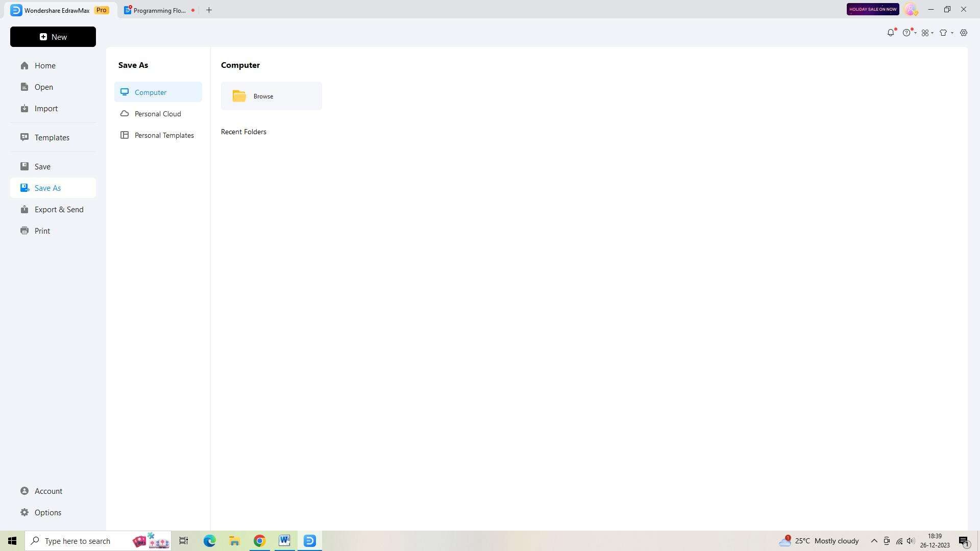
Task: Click the Import option
Action: [46, 108]
